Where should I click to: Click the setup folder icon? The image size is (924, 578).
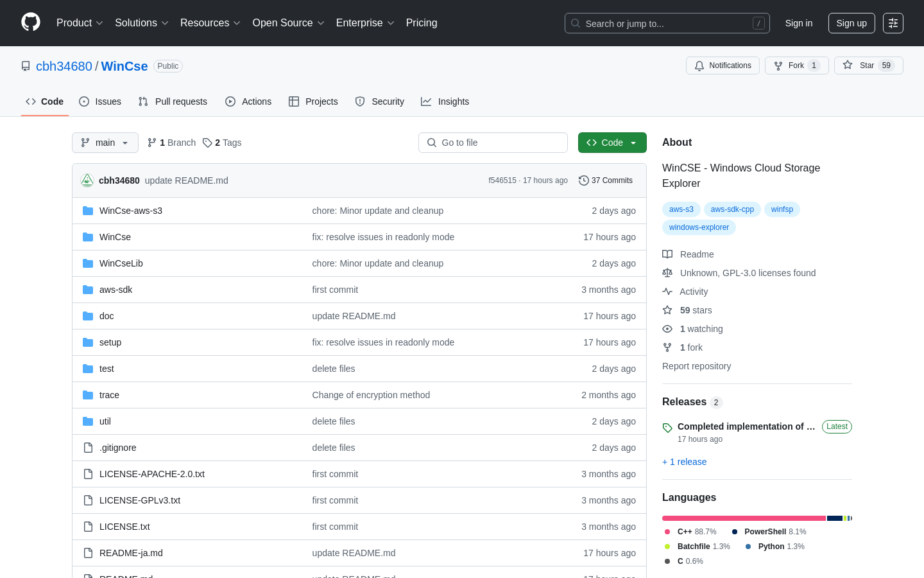point(88,342)
